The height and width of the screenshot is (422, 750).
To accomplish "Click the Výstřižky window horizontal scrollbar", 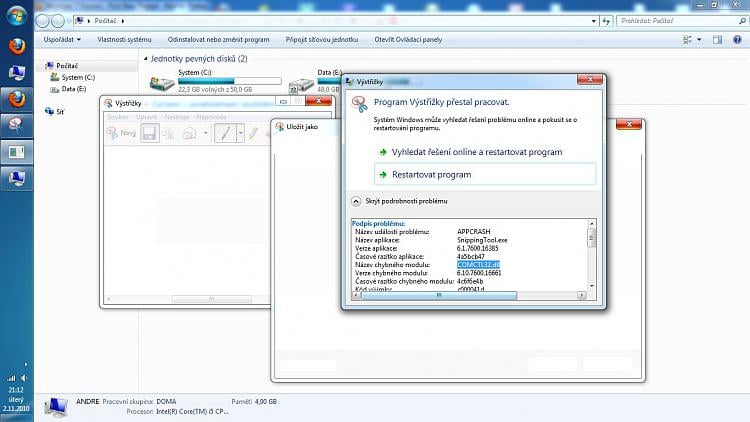I will 211,299.
